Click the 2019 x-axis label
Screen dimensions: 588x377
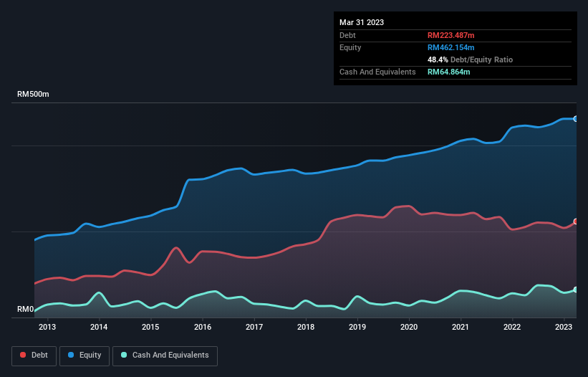click(x=357, y=327)
